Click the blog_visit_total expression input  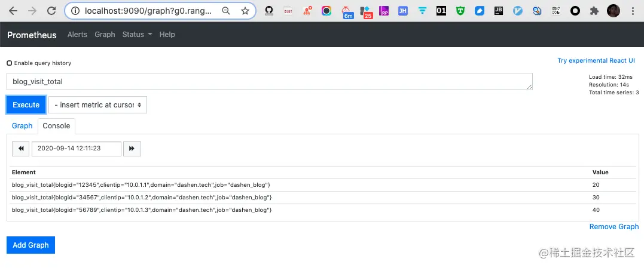click(270, 82)
